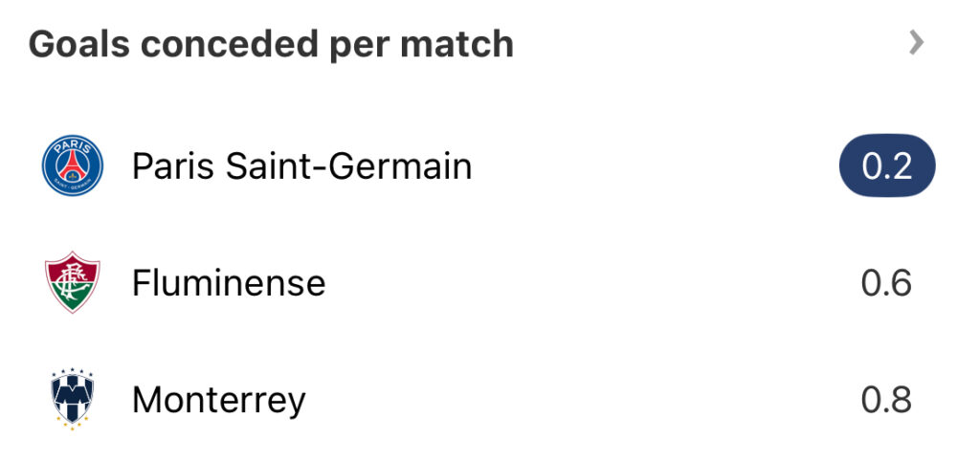Image resolution: width=980 pixels, height=461 pixels.
Task: Open the Goals conceded per match heading
Action: coord(271,44)
